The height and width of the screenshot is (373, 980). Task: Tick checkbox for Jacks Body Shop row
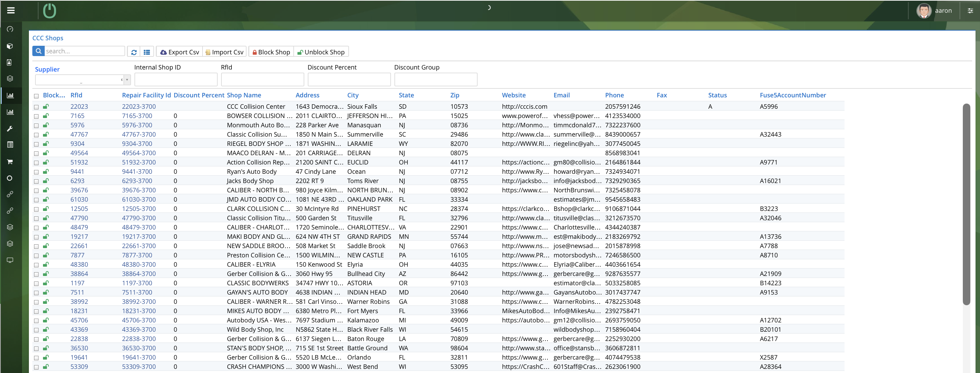pyautogui.click(x=36, y=182)
